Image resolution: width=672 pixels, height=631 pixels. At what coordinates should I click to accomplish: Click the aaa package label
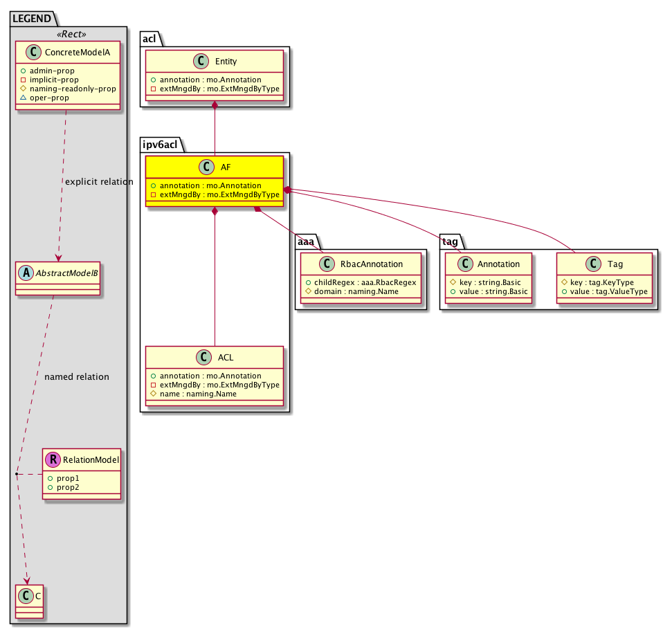point(306,240)
